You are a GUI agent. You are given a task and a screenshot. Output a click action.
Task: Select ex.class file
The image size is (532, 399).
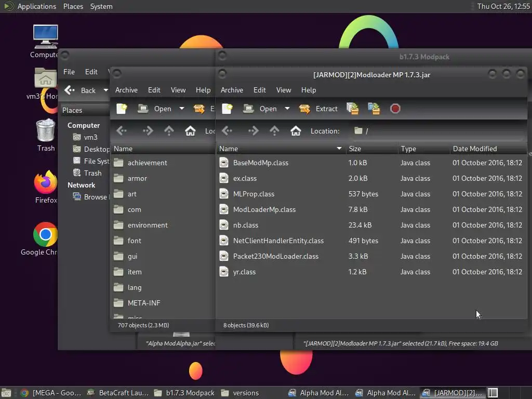pos(371,179)
